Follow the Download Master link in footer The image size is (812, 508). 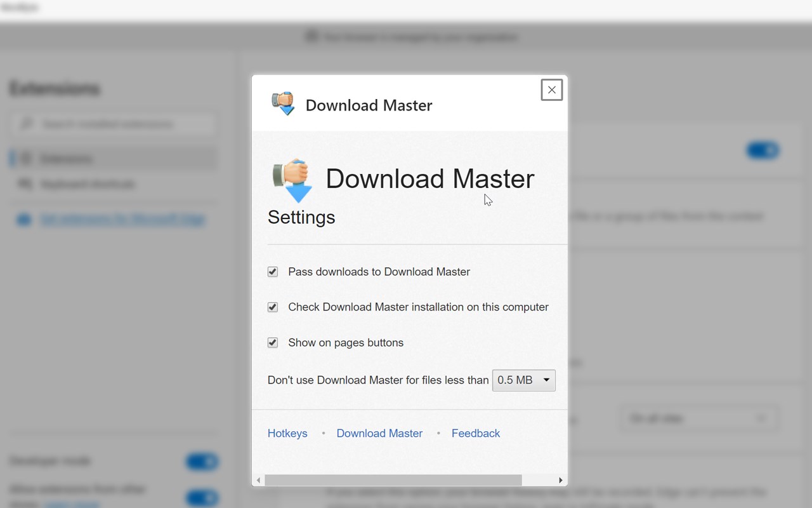[x=379, y=433]
